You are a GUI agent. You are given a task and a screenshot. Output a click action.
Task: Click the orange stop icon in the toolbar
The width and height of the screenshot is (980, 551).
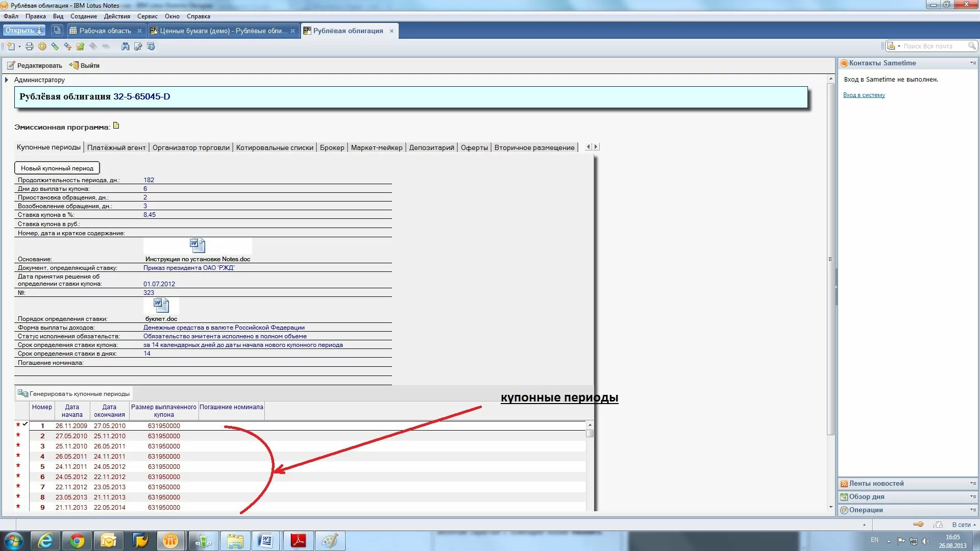(42, 46)
